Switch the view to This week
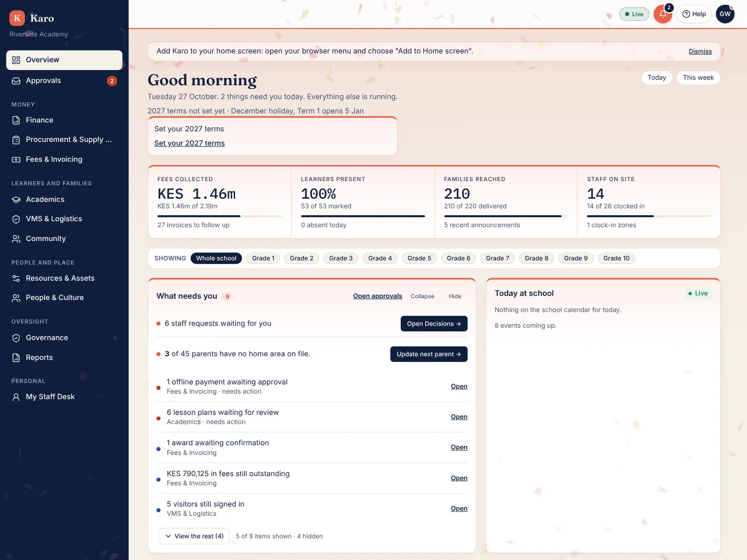Viewport: 747px width, 560px height. pos(698,77)
